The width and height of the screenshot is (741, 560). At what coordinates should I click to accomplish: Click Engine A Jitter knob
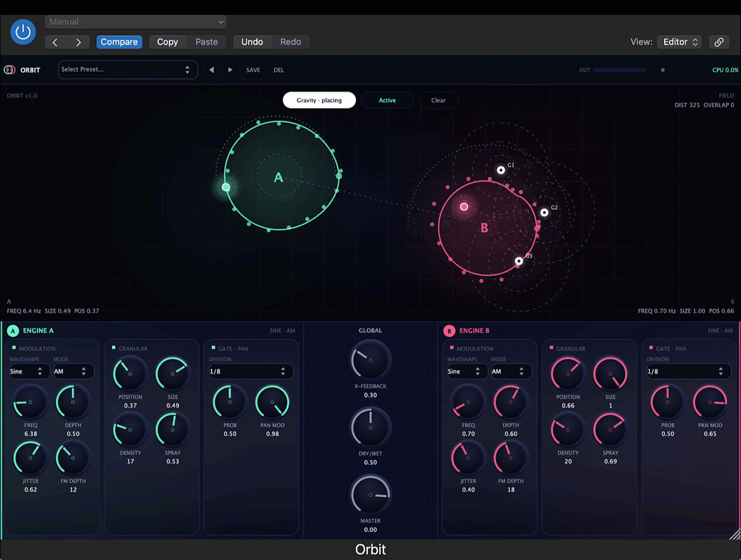(30, 458)
